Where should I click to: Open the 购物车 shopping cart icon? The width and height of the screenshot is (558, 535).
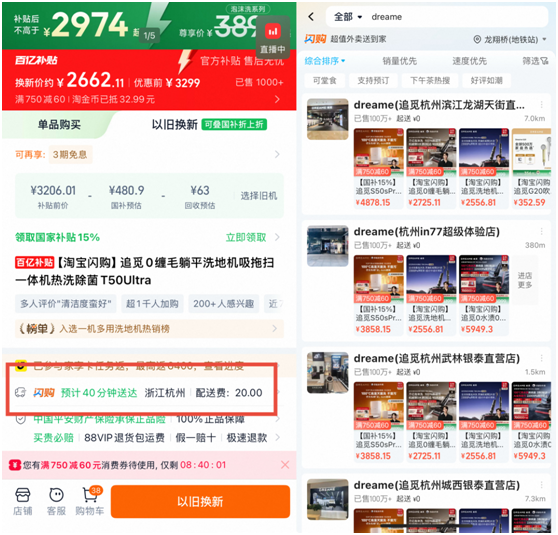(90, 501)
